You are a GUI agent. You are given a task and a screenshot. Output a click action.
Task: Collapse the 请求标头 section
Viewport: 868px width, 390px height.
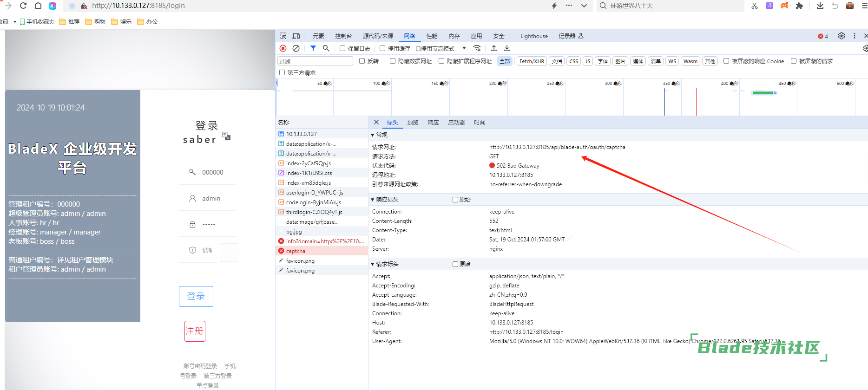click(x=373, y=264)
